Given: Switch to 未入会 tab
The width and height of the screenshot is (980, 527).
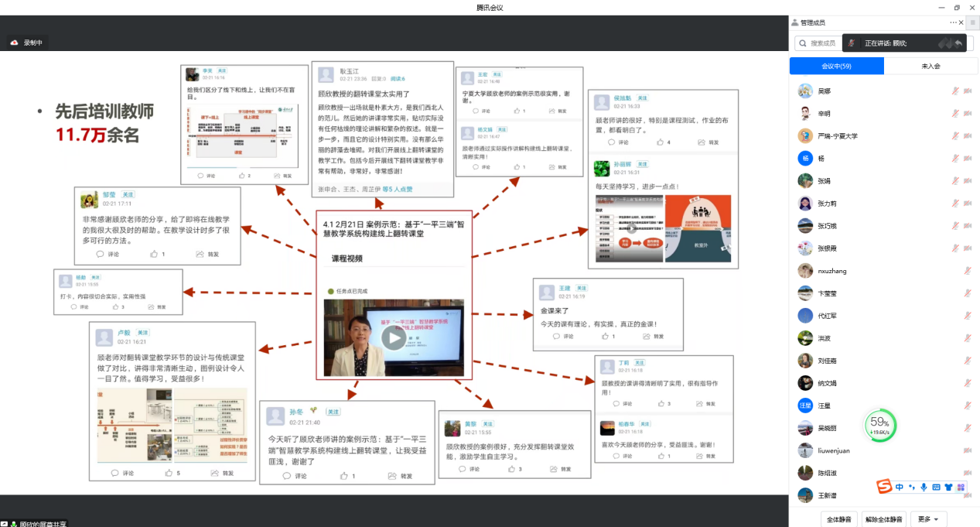Looking at the screenshot, I should 930,67.
